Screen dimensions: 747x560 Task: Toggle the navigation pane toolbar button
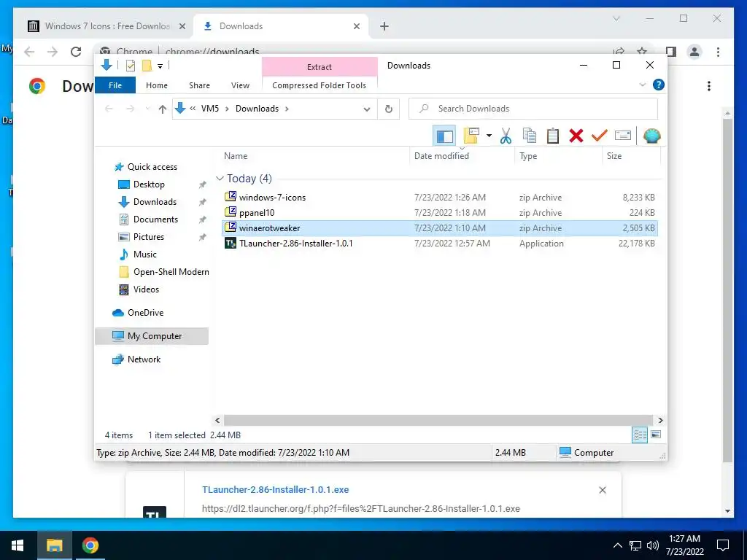point(444,136)
